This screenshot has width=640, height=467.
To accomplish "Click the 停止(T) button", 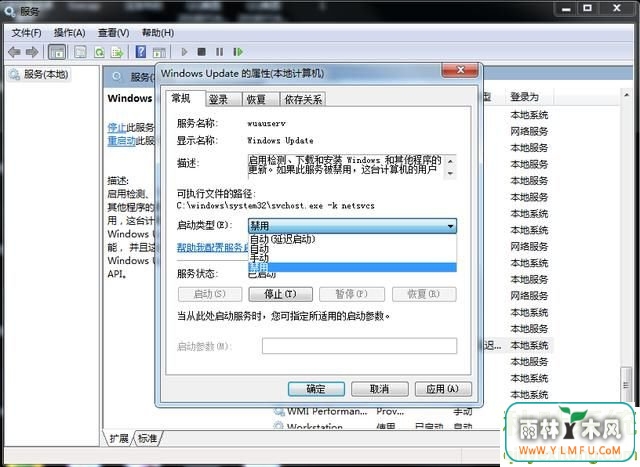I will [x=280, y=294].
